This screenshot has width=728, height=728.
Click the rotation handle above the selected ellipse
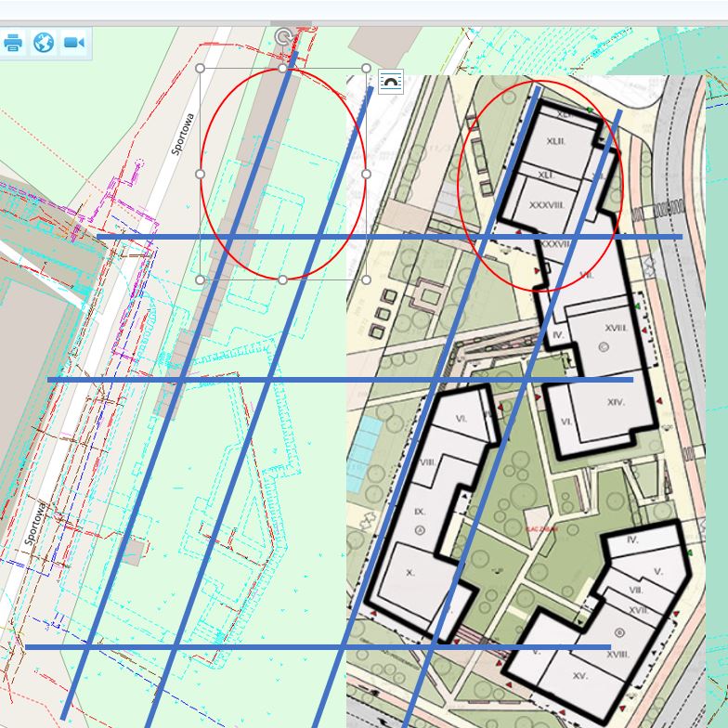tap(282, 37)
